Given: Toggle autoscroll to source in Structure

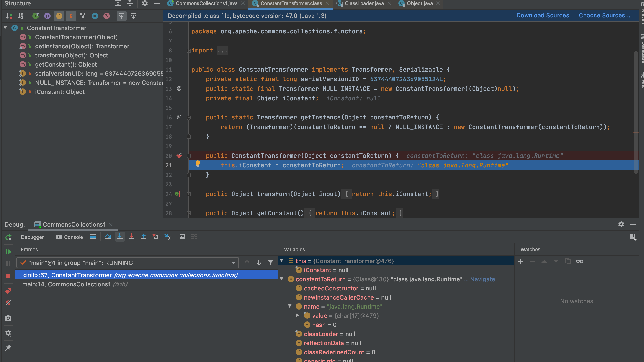Looking at the screenshot, I should 121,16.
